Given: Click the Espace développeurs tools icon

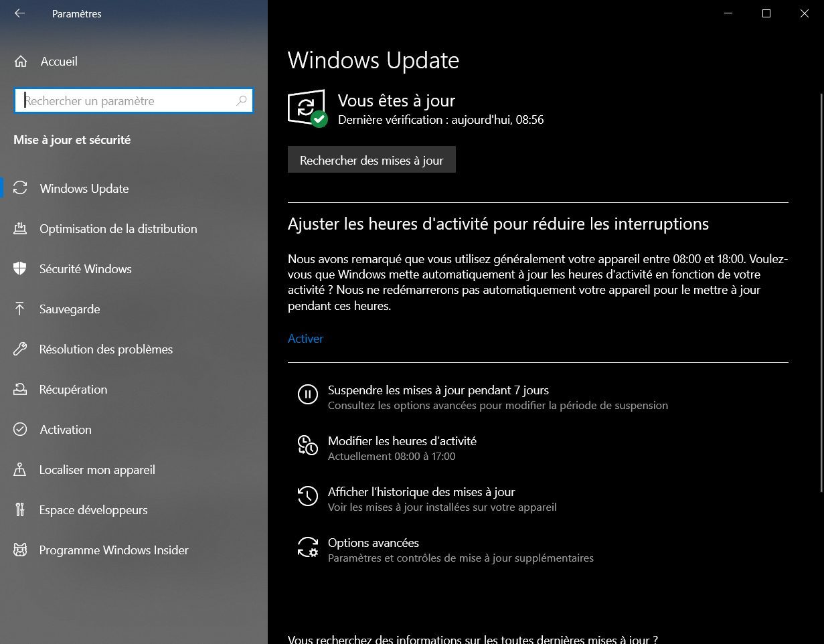Looking at the screenshot, I should tap(20, 509).
